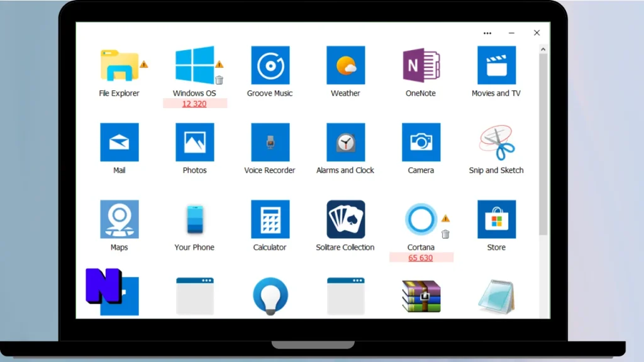
Task: Click the Voice Recorder label
Action: tap(269, 170)
